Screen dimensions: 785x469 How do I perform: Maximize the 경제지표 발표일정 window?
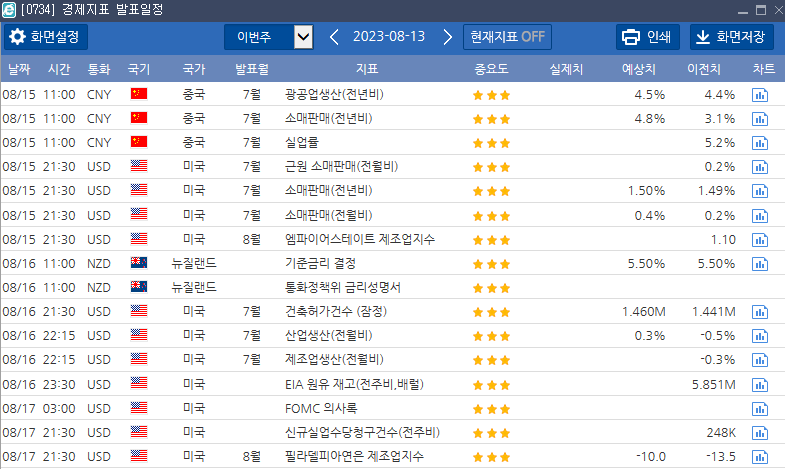(761, 10)
